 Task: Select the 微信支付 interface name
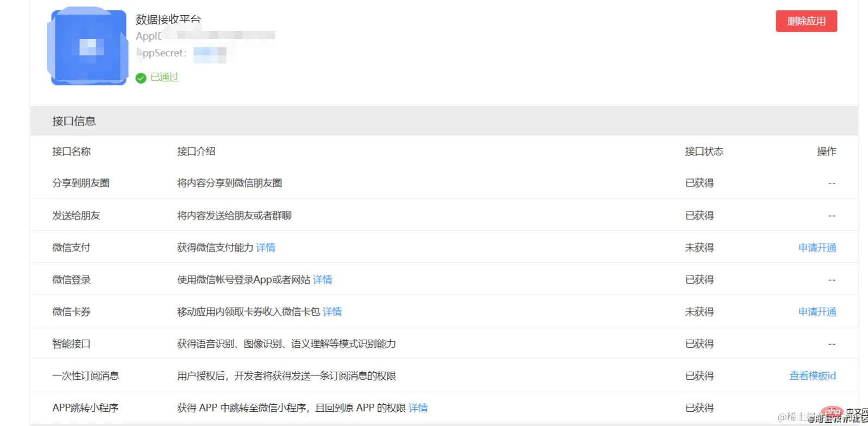pyautogui.click(x=71, y=247)
